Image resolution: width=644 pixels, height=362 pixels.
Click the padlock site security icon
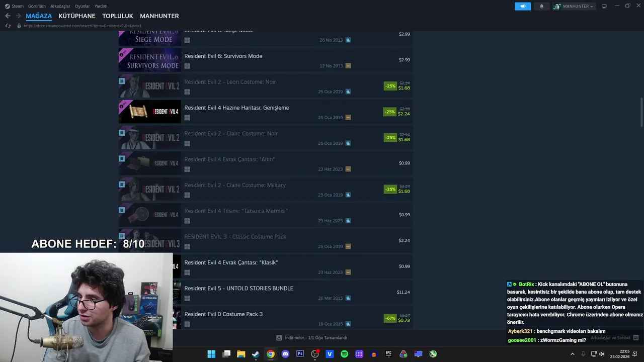[x=19, y=26]
